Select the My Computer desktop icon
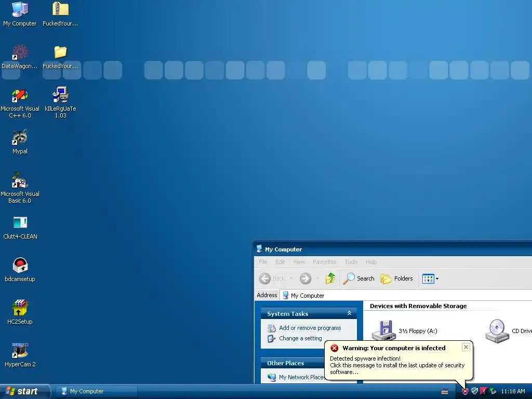532x399 pixels. click(20, 14)
